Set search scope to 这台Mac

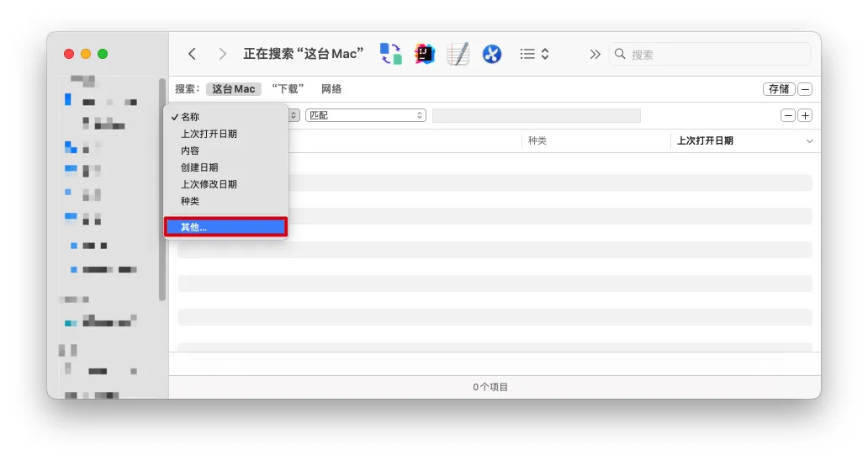coord(233,89)
